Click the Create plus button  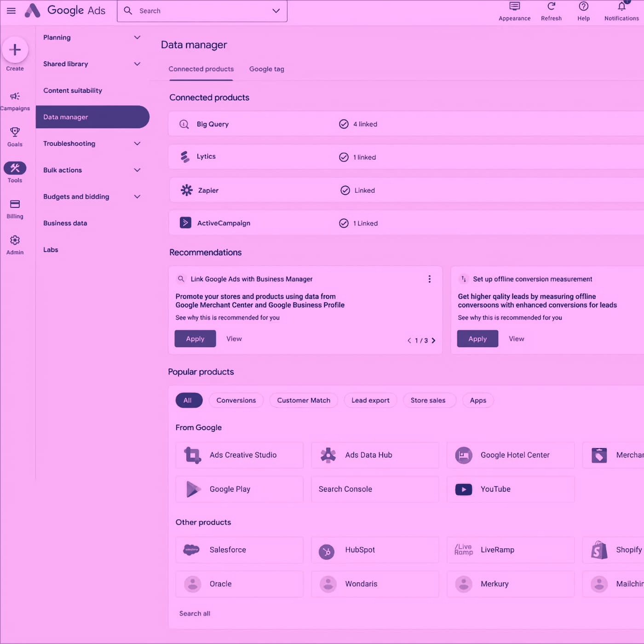click(x=15, y=50)
